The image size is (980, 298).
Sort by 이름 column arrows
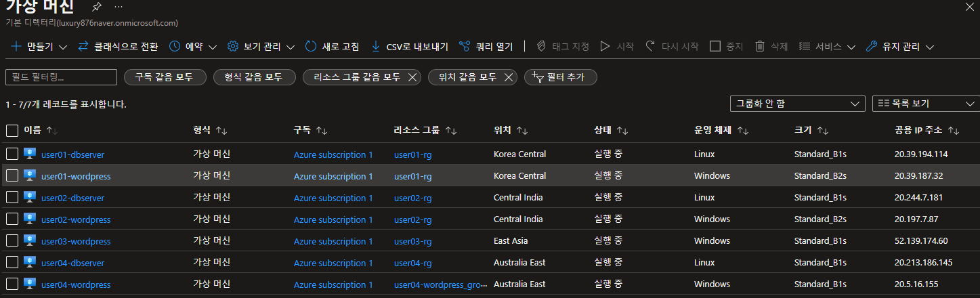pos(51,130)
